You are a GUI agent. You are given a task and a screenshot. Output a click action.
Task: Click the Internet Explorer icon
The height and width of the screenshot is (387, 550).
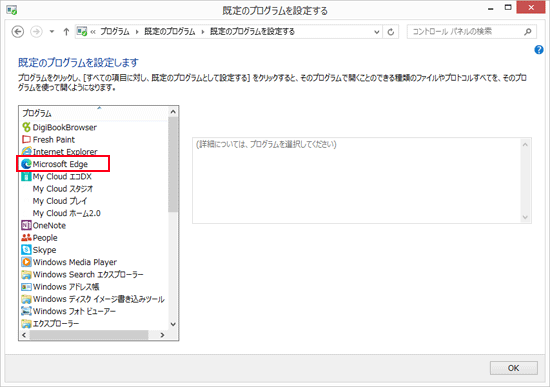pos(26,152)
